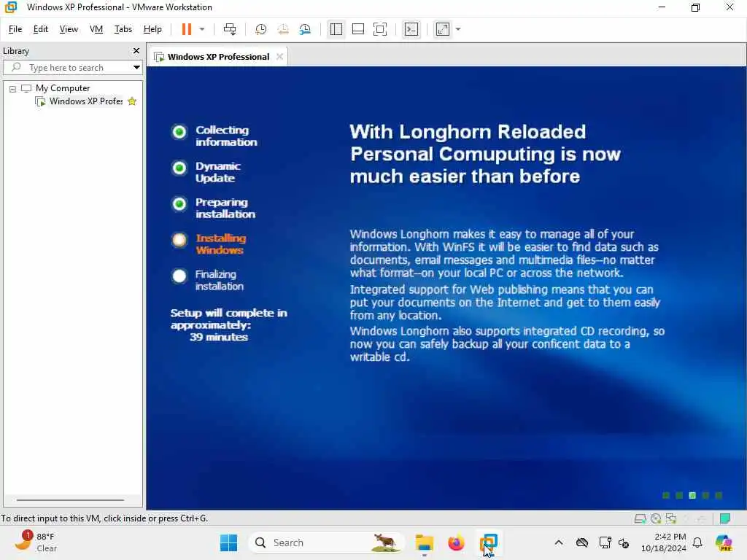Send Ctrl+Alt+Del to the virtual machine

tap(230, 29)
